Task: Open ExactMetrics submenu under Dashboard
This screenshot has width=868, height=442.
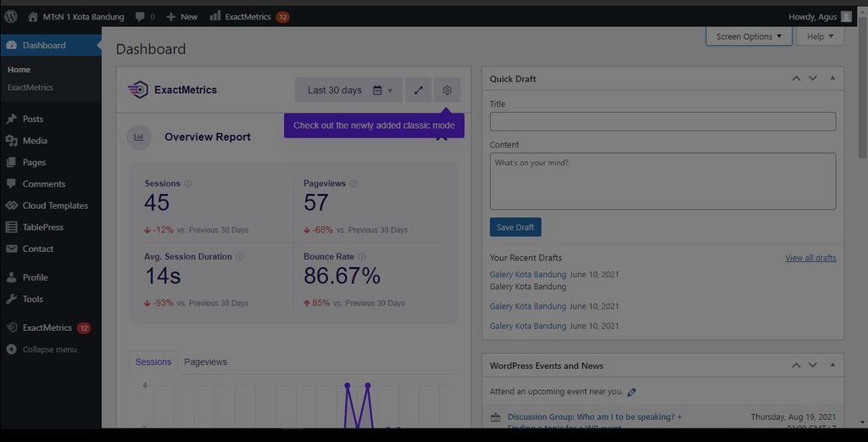Action: (x=31, y=87)
